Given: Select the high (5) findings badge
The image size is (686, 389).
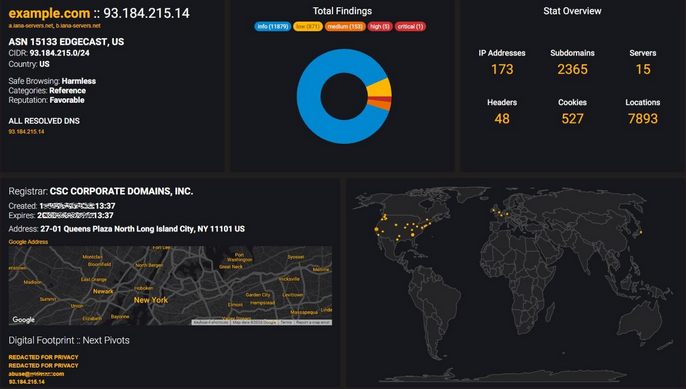Looking at the screenshot, I should pos(380,27).
